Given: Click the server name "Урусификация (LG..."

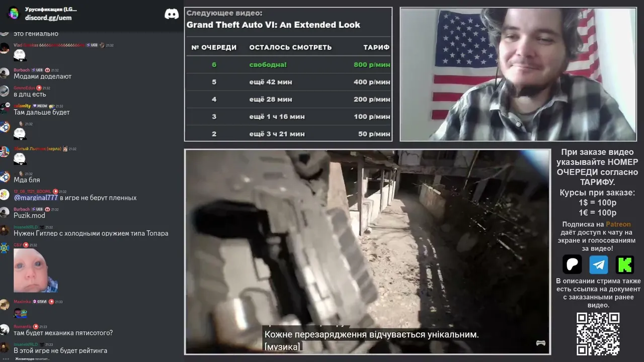Looking at the screenshot, I should (51, 10).
